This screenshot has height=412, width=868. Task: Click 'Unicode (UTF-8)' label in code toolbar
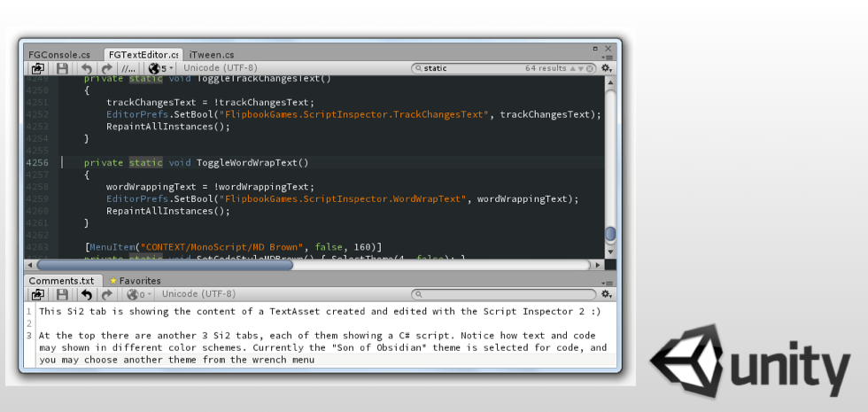(221, 68)
